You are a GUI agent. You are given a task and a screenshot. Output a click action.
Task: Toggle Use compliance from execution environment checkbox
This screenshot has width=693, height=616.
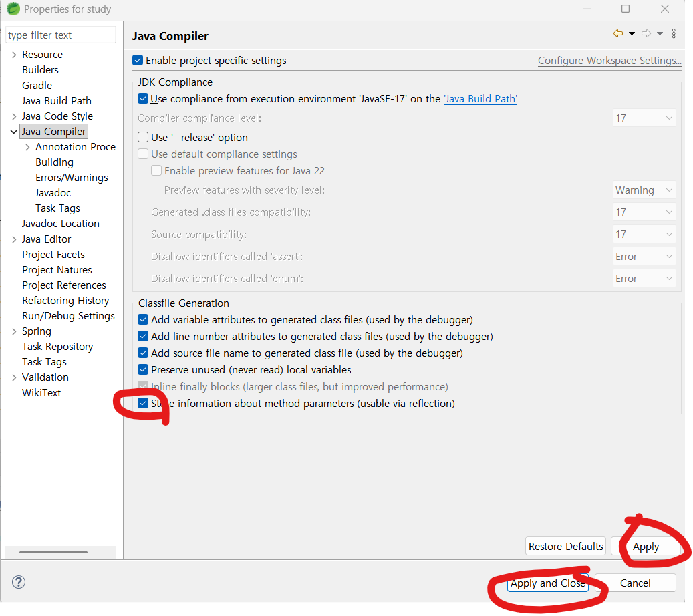pos(143,98)
